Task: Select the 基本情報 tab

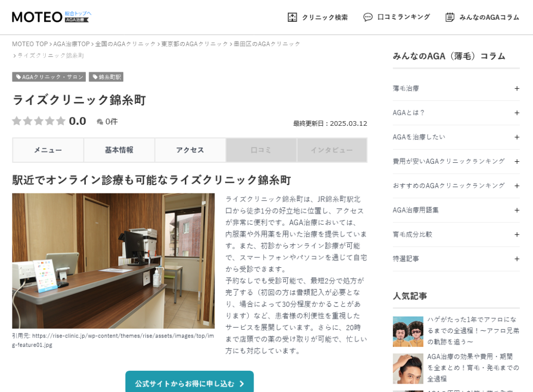Action: 119,150
